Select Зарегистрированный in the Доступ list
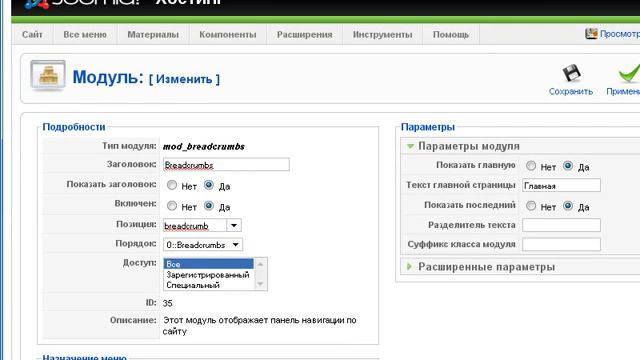The height and width of the screenshot is (360, 640). tap(209, 275)
